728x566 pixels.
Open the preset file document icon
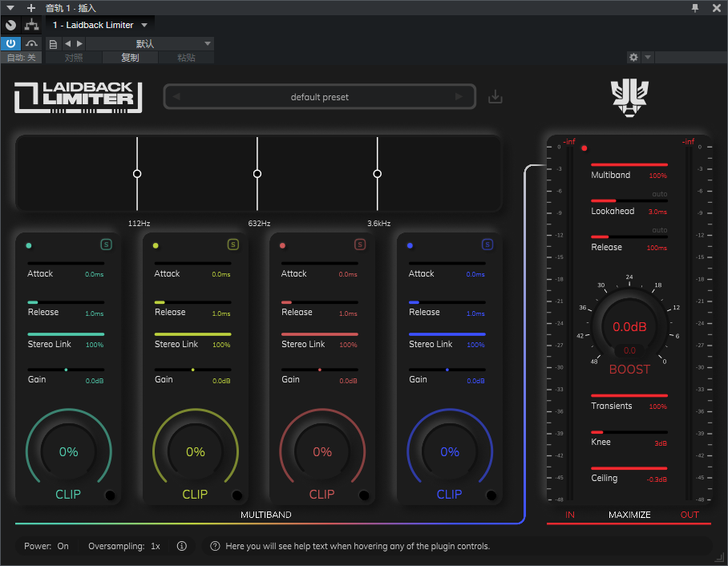[54, 44]
